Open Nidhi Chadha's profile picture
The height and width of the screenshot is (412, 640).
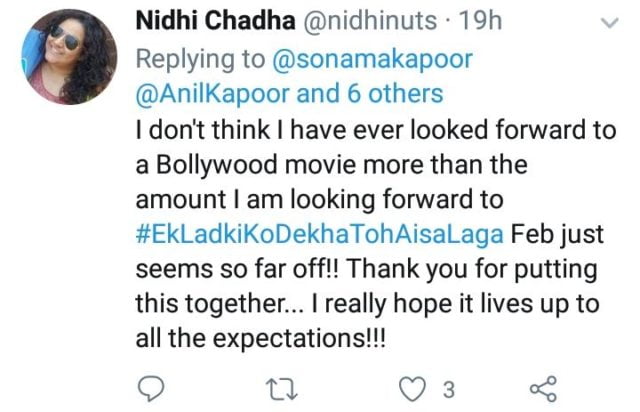pos(68,59)
